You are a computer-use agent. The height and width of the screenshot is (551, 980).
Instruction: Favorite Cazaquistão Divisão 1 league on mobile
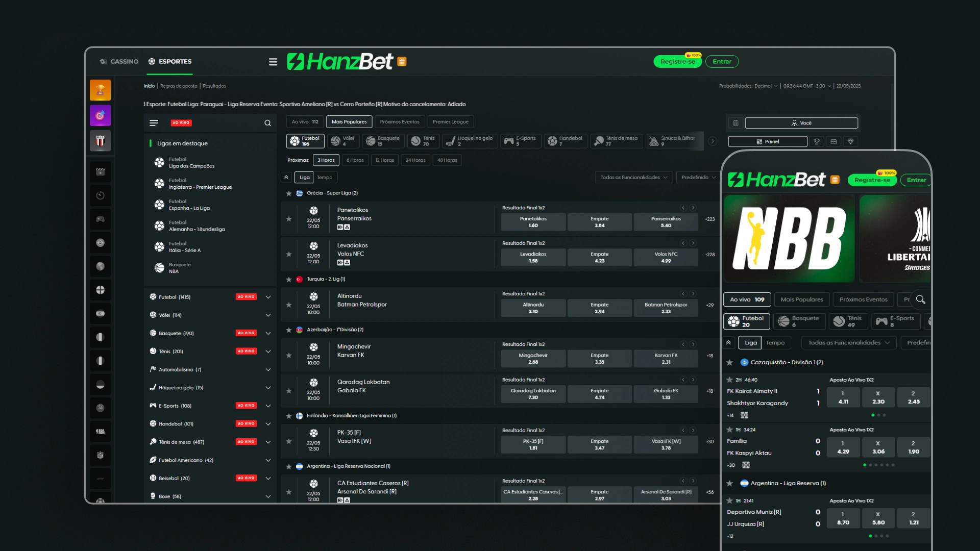click(730, 362)
